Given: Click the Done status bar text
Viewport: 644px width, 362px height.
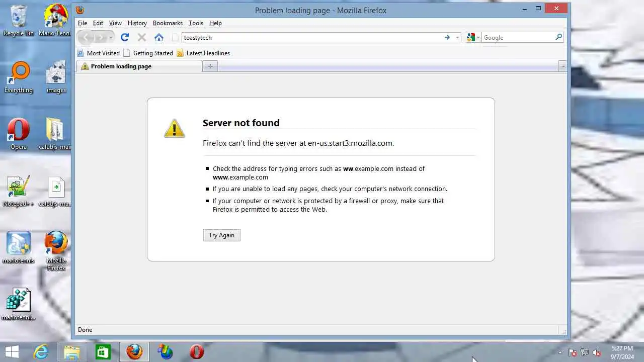Looking at the screenshot, I should pos(85,330).
